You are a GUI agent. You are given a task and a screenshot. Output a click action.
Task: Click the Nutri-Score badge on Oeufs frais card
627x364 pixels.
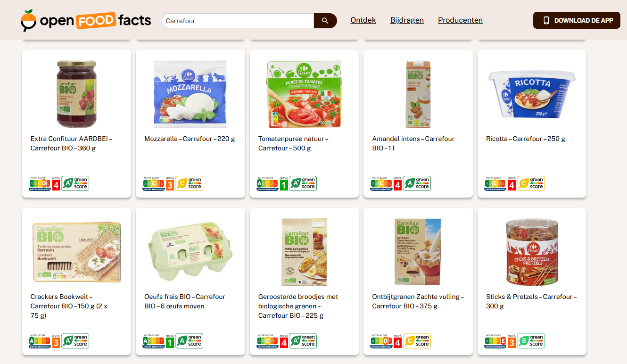click(154, 341)
